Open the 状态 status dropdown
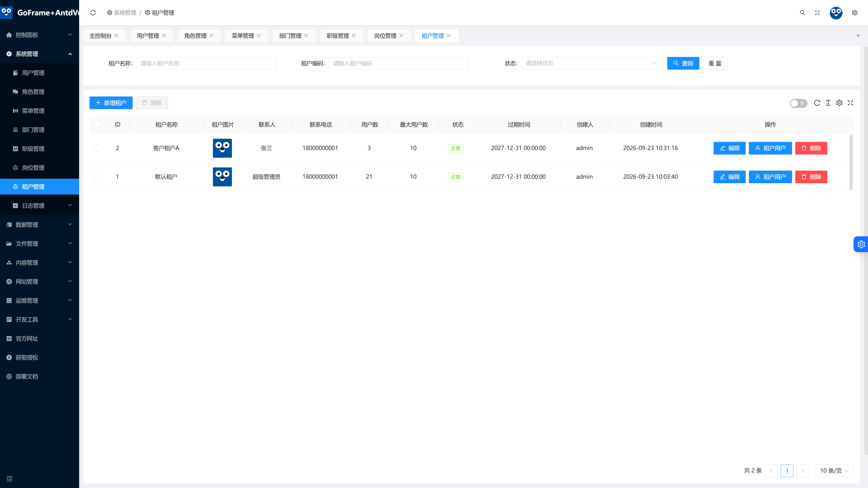This screenshot has width=868, height=488. pos(591,63)
